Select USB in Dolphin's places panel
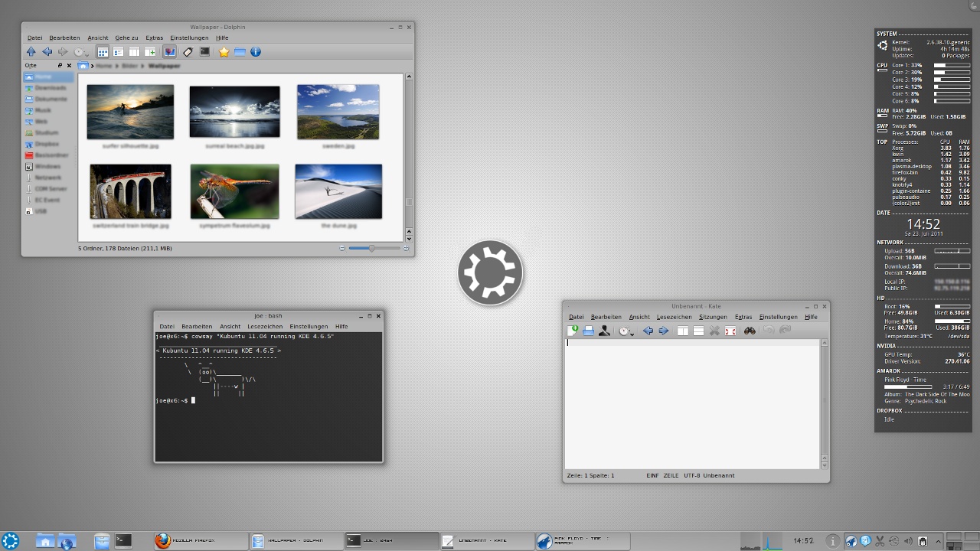Screen dimensions: 980x551 pyautogui.click(x=49, y=211)
